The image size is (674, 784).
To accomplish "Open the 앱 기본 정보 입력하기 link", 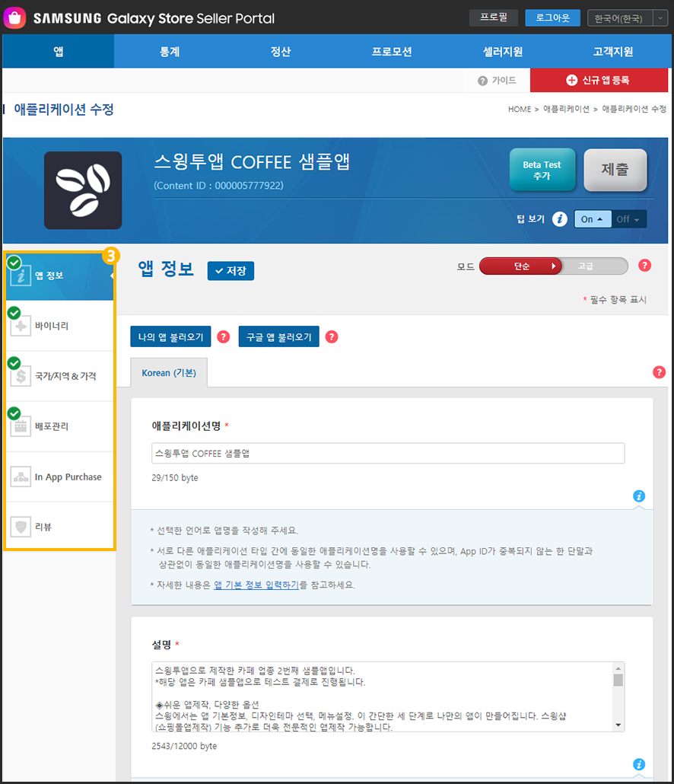I will click(256, 585).
